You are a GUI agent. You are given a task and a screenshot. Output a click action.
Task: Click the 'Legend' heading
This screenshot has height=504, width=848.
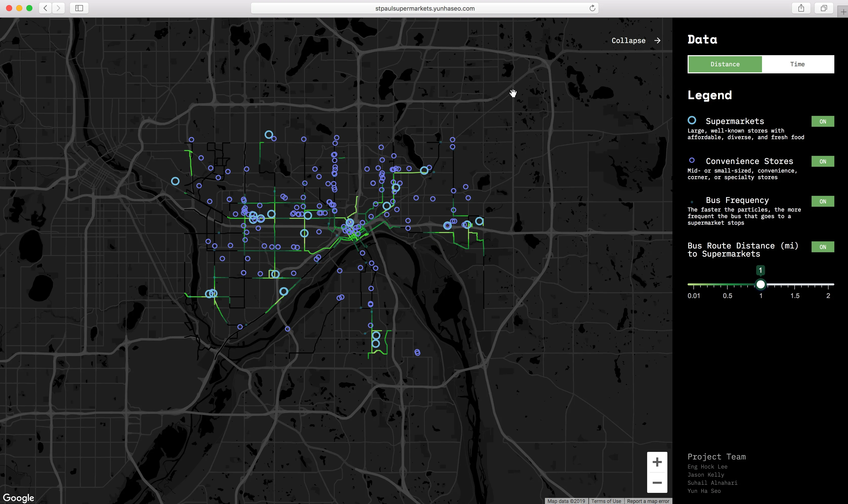coord(710,95)
